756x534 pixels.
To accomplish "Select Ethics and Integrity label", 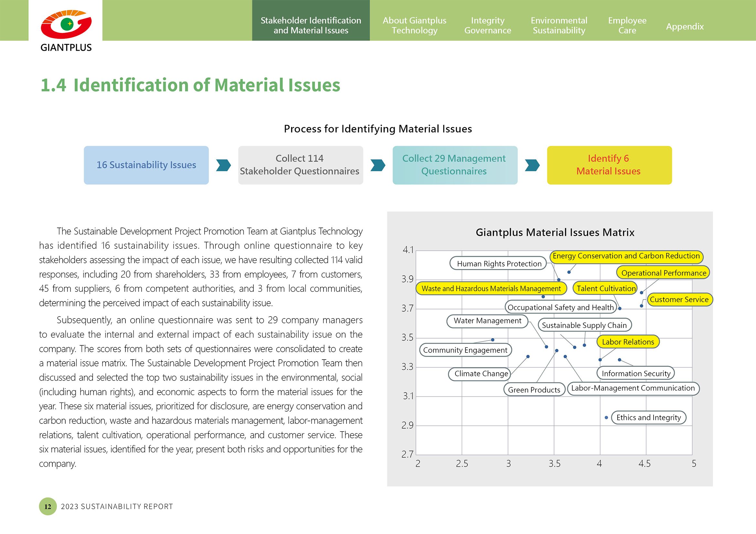I will coord(649,417).
